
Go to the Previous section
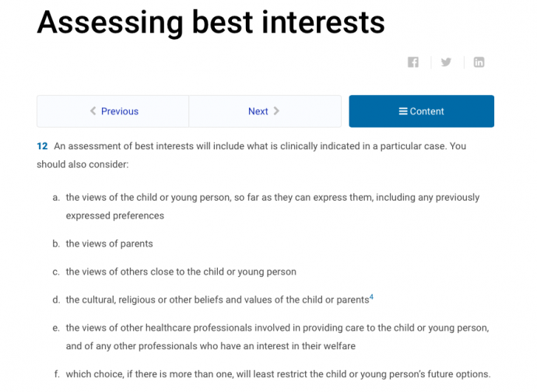click(113, 111)
